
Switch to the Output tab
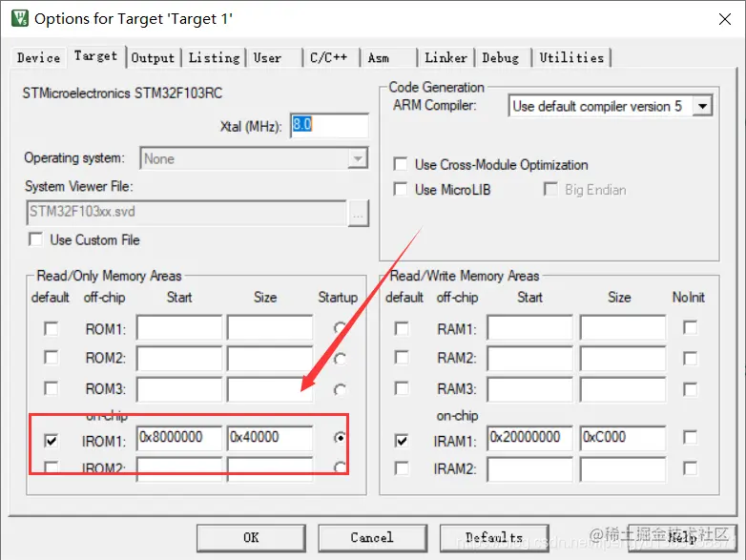pyautogui.click(x=154, y=57)
